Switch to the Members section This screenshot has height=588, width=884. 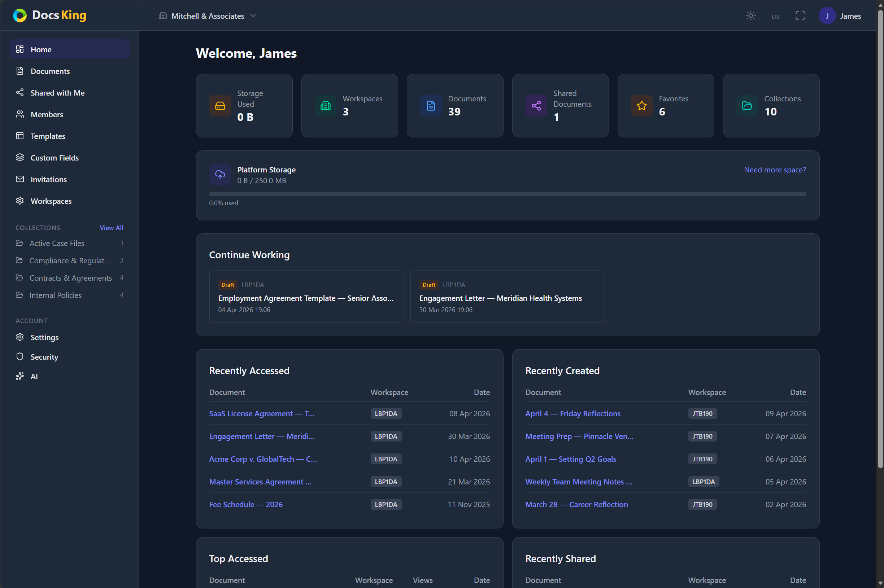click(47, 114)
